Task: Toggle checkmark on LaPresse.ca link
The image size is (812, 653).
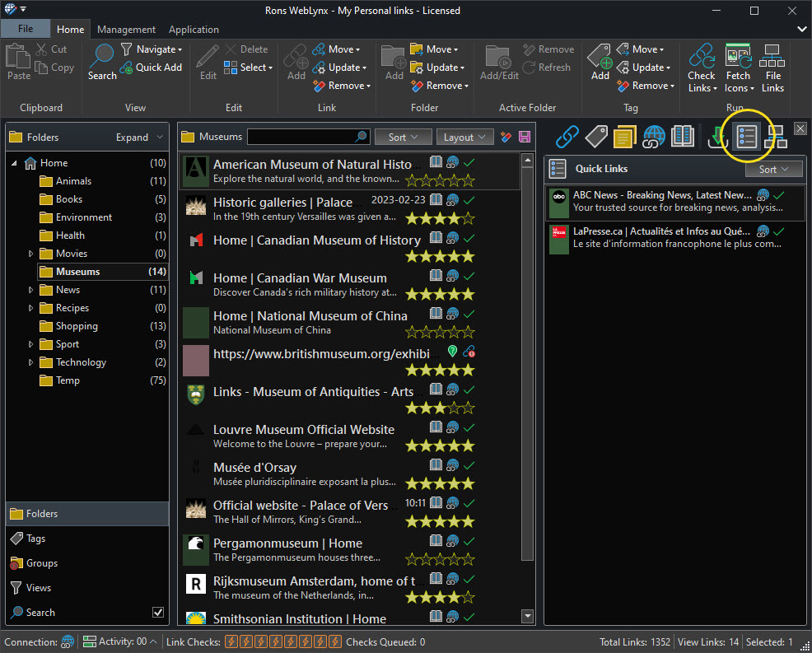Action: (x=779, y=231)
